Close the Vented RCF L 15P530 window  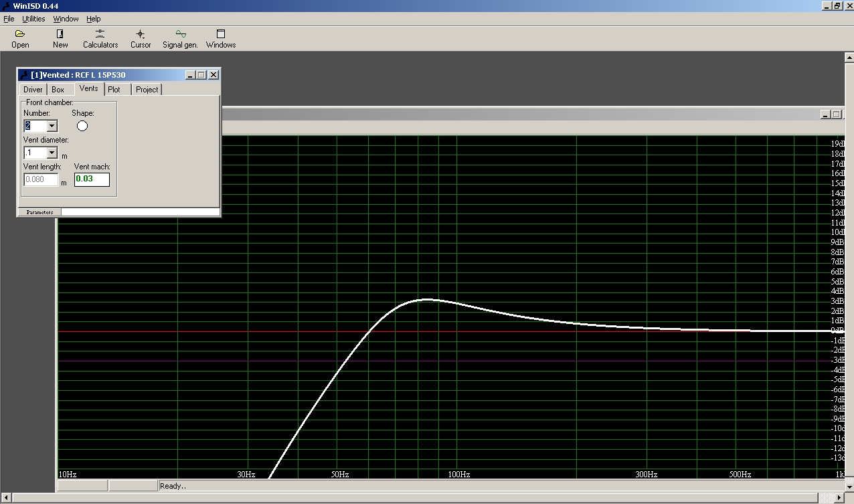[213, 75]
